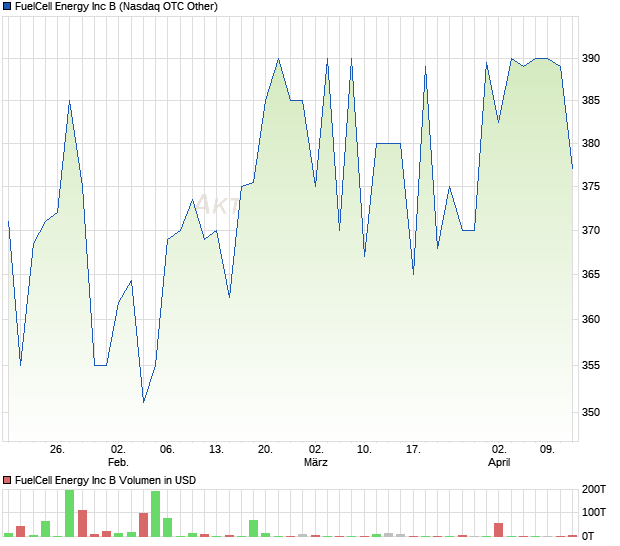The image size is (620, 546).
Task: Click the 100T volume axis label
Action: 594,512
